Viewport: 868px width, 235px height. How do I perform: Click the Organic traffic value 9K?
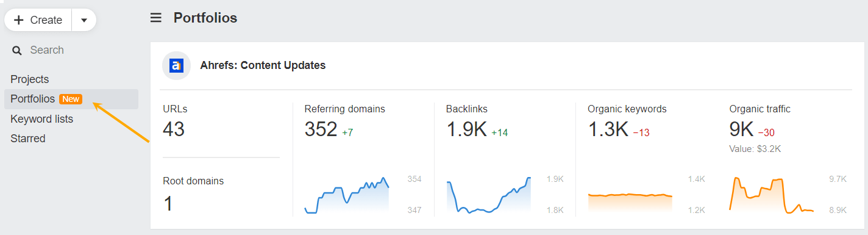[x=741, y=129]
